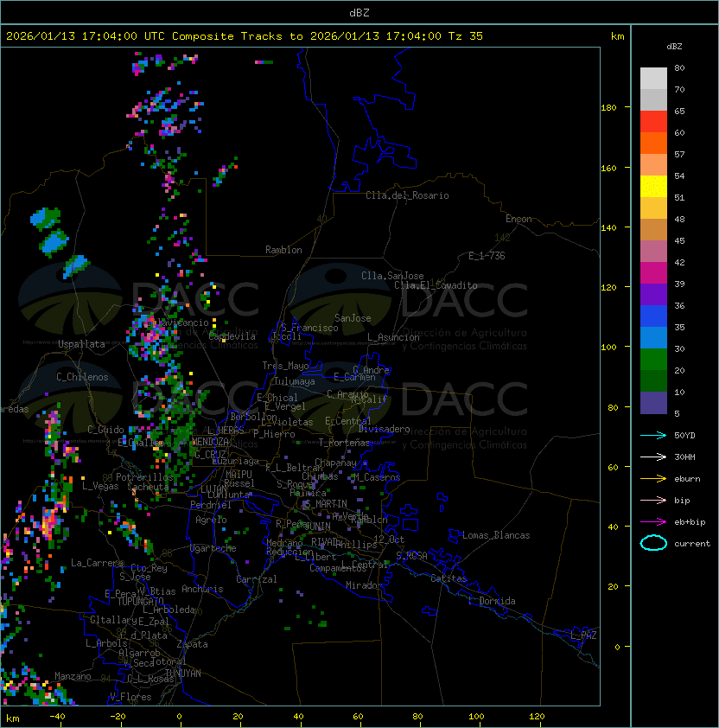Click the Zapata label

[192, 644]
